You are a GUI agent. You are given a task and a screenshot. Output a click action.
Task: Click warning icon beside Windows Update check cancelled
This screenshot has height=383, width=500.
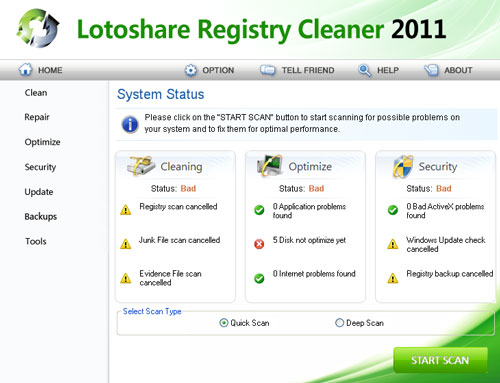pyautogui.click(x=393, y=244)
